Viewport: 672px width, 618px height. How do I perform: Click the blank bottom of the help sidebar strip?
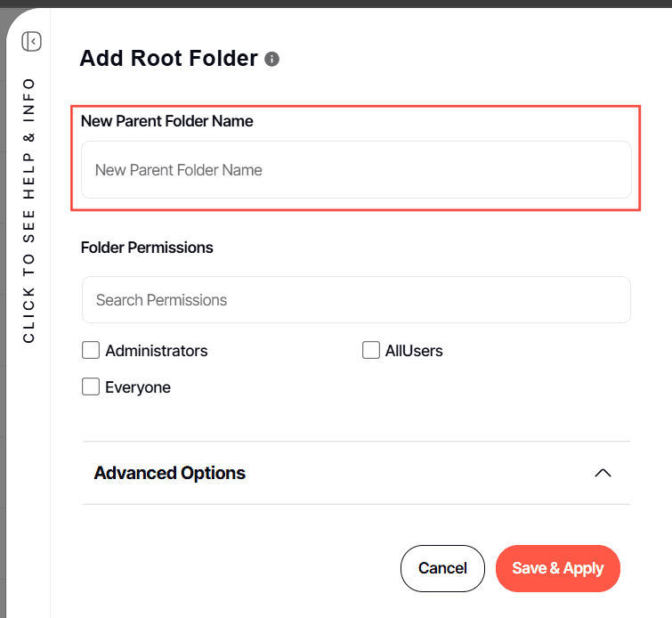[29, 534]
